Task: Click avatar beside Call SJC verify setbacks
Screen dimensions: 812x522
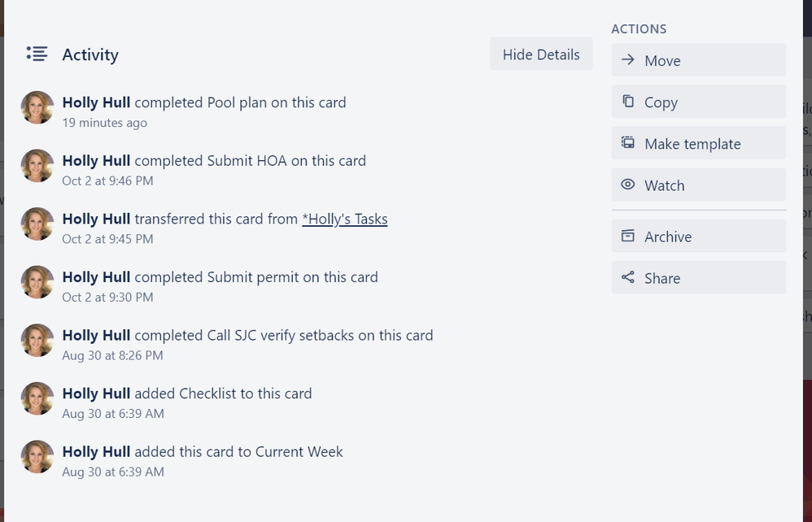Action: 37,341
